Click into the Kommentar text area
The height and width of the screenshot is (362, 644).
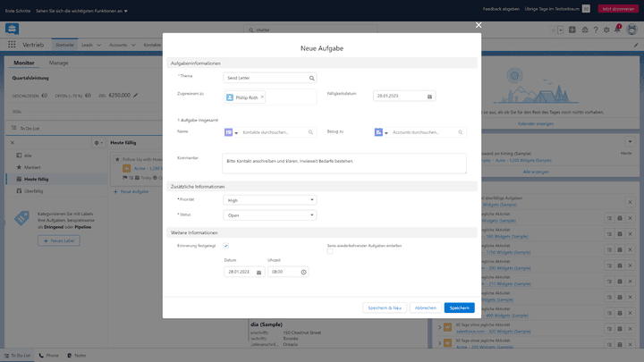pyautogui.click(x=344, y=164)
